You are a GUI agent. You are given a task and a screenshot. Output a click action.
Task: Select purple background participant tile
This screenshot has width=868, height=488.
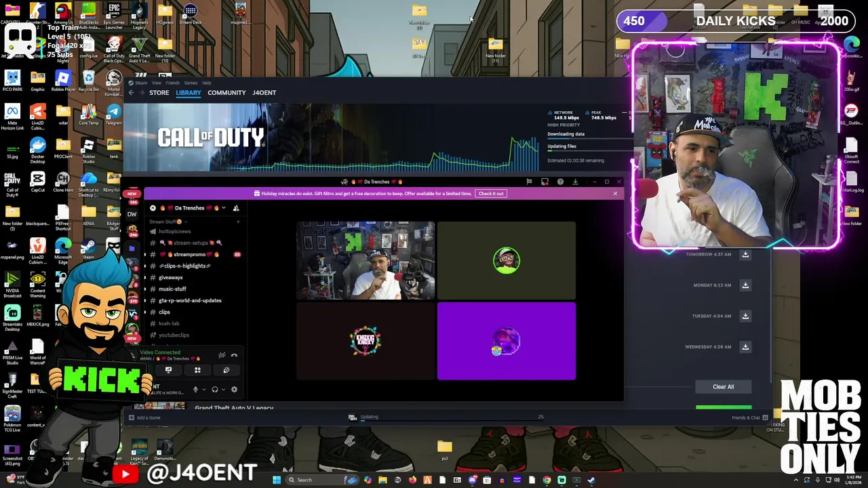507,341
